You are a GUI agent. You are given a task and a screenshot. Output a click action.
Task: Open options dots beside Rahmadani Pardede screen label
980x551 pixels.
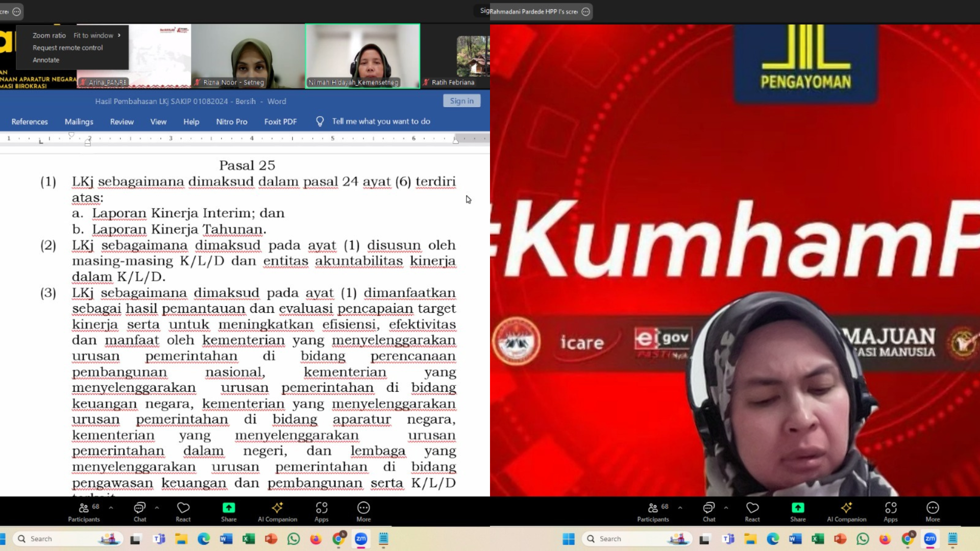585,11
